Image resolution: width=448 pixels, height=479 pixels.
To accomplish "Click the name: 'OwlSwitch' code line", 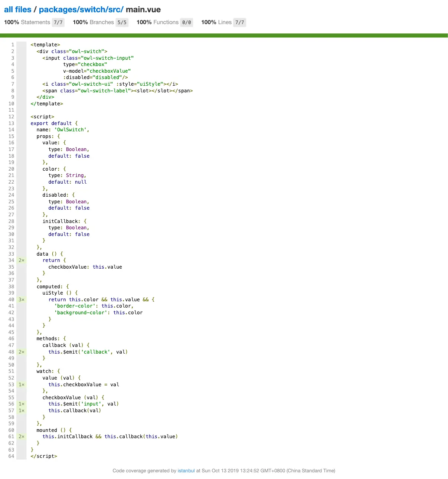I will 63,129.
